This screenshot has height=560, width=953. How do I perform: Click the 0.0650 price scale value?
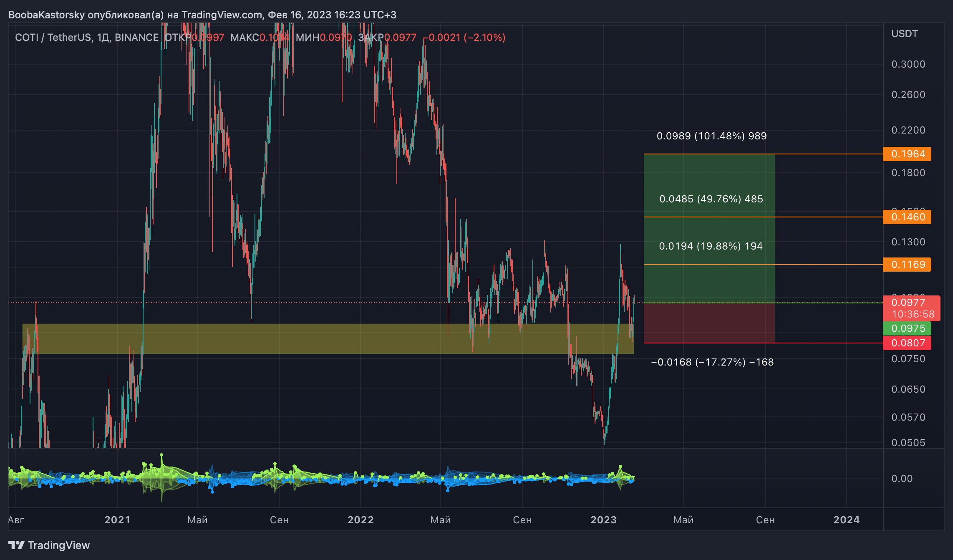pyautogui.click(x=908, y=389)
